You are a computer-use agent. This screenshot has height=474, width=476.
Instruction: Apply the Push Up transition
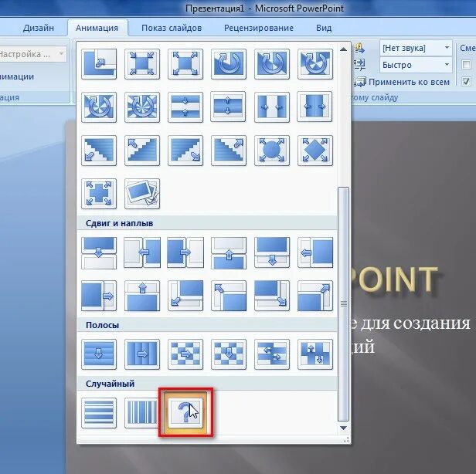pos(229,252)
